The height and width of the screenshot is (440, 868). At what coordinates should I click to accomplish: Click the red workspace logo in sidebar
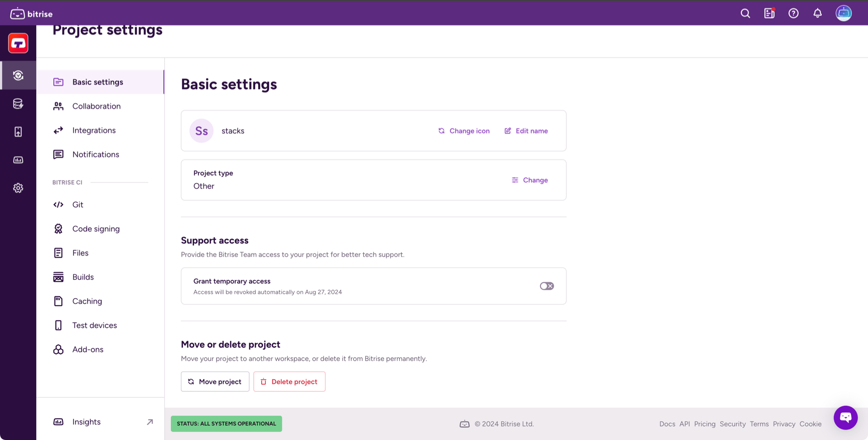coord(18,43)
